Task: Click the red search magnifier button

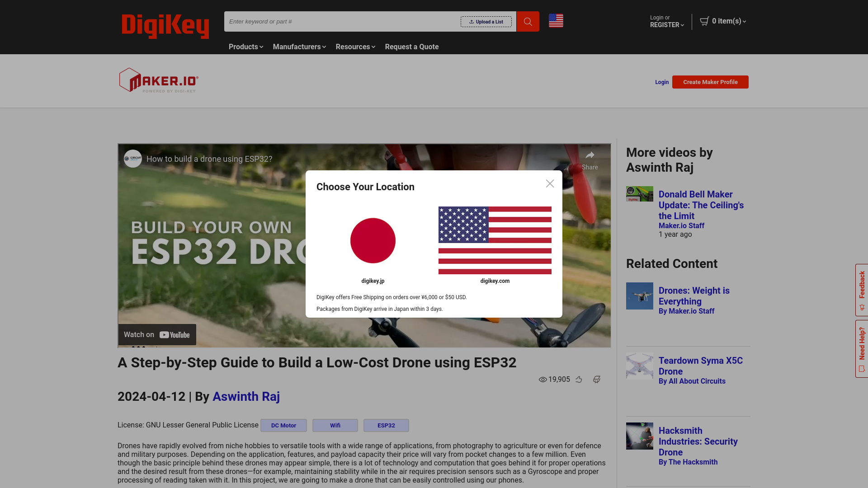Action: (x=528, y=21)
